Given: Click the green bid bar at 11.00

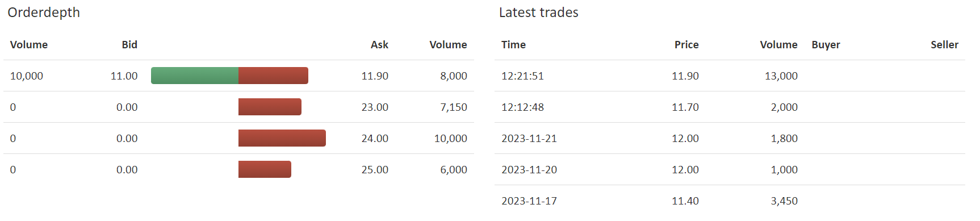Looking at the screenshot, I should point(195,76).
